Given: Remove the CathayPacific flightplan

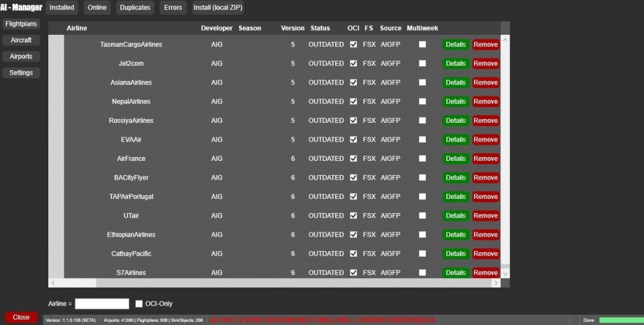Looking at the screenshot, I should (x=486, y=254).
